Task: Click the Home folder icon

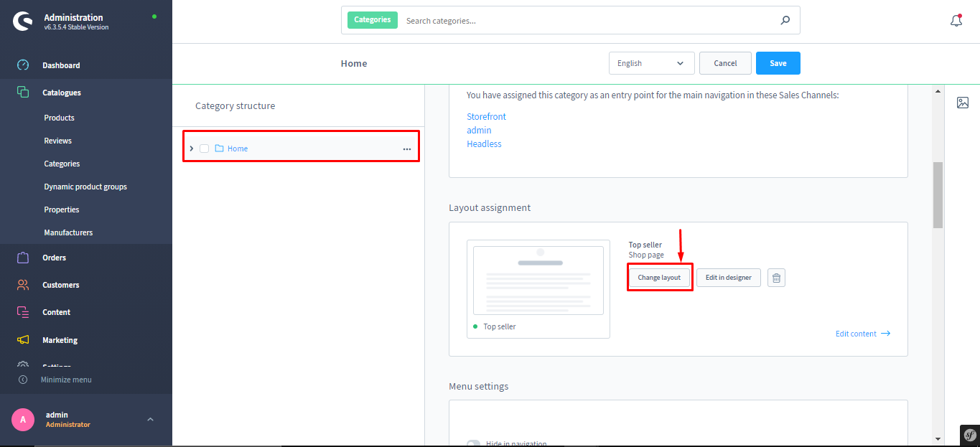Action: [x=220, y=149]
